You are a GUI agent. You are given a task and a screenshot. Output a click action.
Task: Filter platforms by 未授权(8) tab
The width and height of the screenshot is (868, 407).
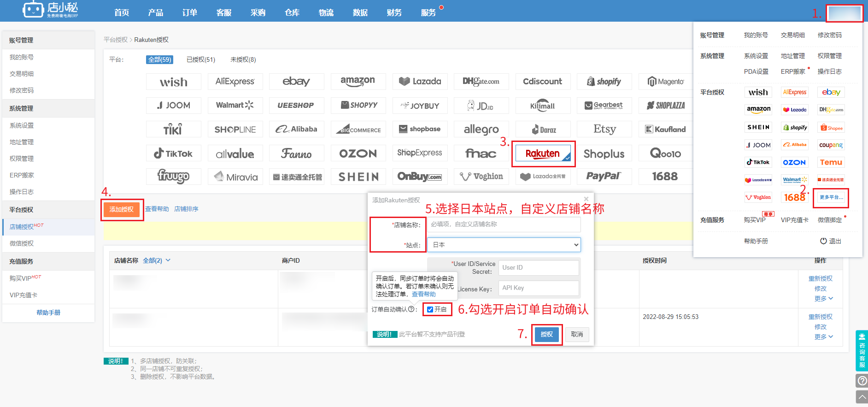[243, 59]
